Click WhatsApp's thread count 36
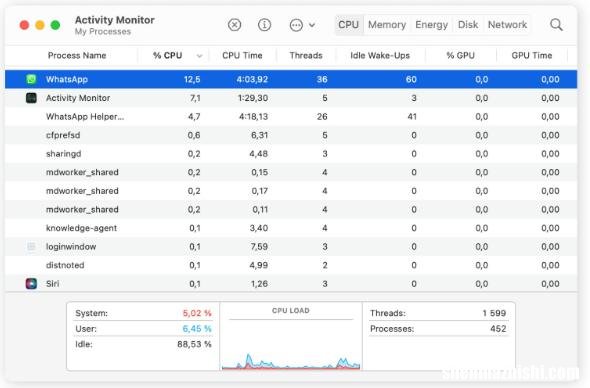The image size is (590, 388). click(322, 79)
